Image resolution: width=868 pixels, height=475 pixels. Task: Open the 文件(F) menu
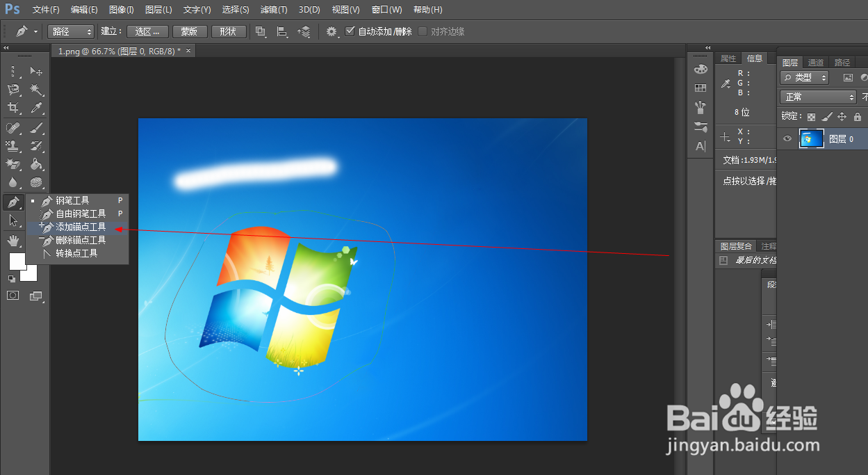46,10
